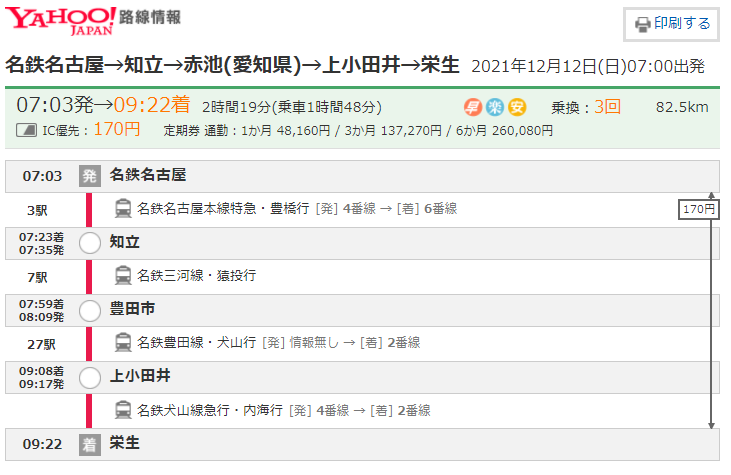Open the 知立 station name
The height and width of the screenshot is (475, 731).
124,242
